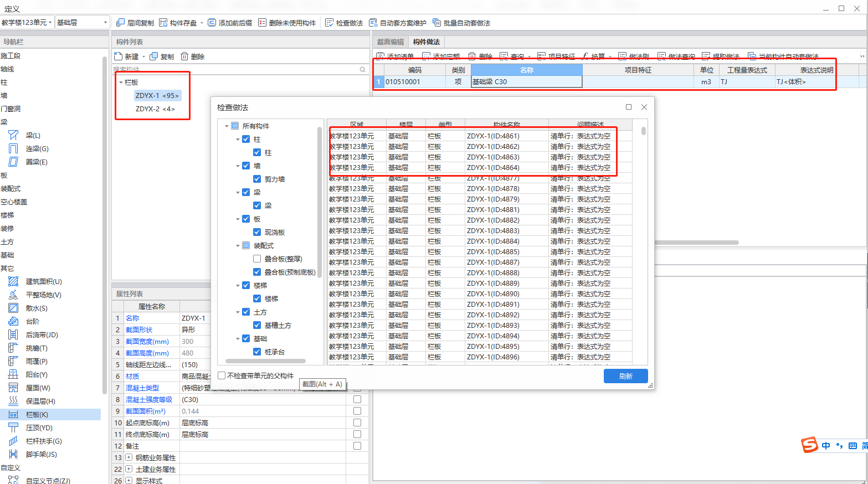Tick the checkbox in the 混凝土强度等级 row
Image resolution: width=868 pixels, height=484 pixels.
tap(357, 399)
